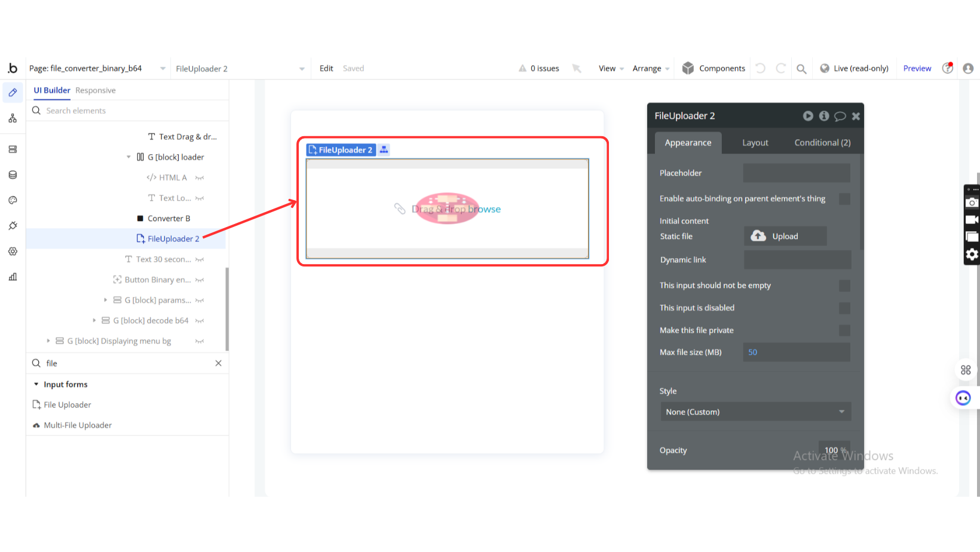Open the Page file_converter_binary_b64 dropdown
Screen dimensions: 980x552
(97, 69)
